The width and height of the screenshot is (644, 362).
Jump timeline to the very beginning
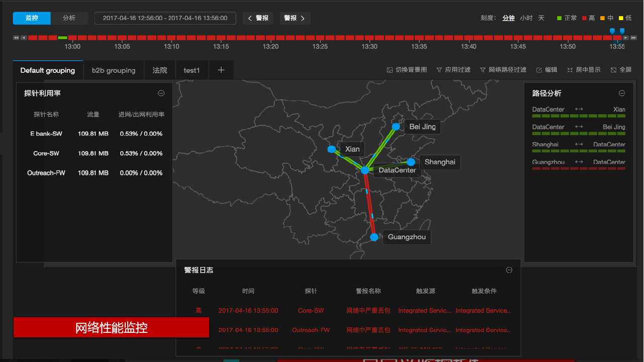pyautogui.click(x=16, y=38)
